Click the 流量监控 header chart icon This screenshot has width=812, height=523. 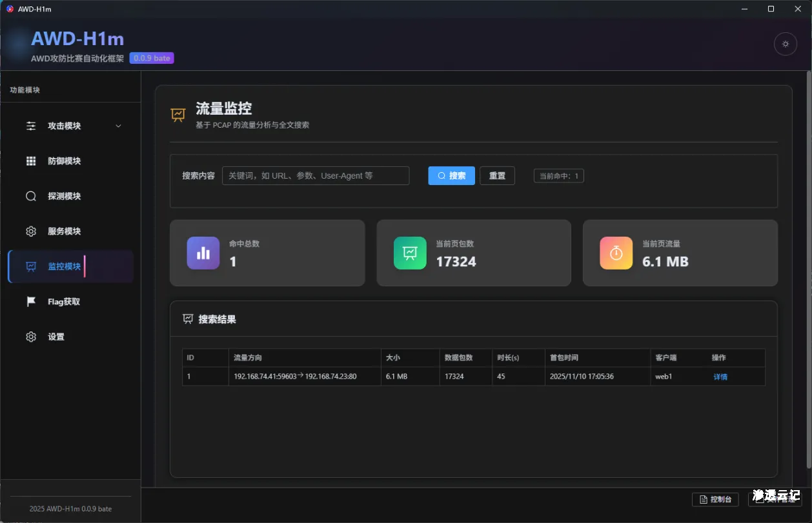[178, 114]
